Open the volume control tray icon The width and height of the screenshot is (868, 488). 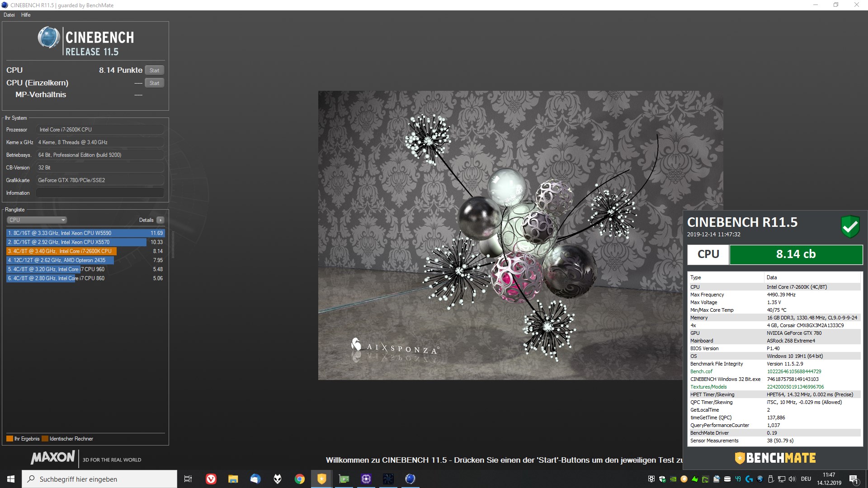(x=792, y=479)
